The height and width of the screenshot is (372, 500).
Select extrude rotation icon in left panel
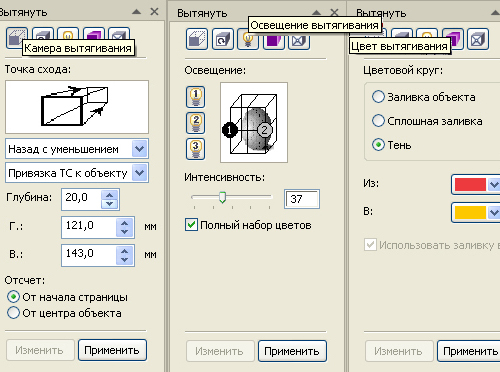pyautogui.click(x=43, y=33)
